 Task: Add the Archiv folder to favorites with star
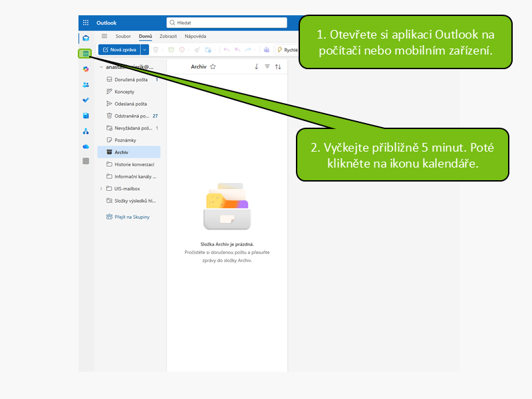[213, 66]
